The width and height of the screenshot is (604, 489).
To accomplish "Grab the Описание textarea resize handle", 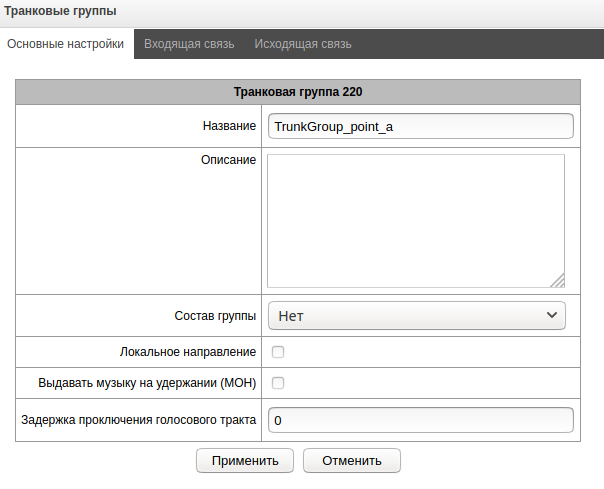I will [557, 281].
